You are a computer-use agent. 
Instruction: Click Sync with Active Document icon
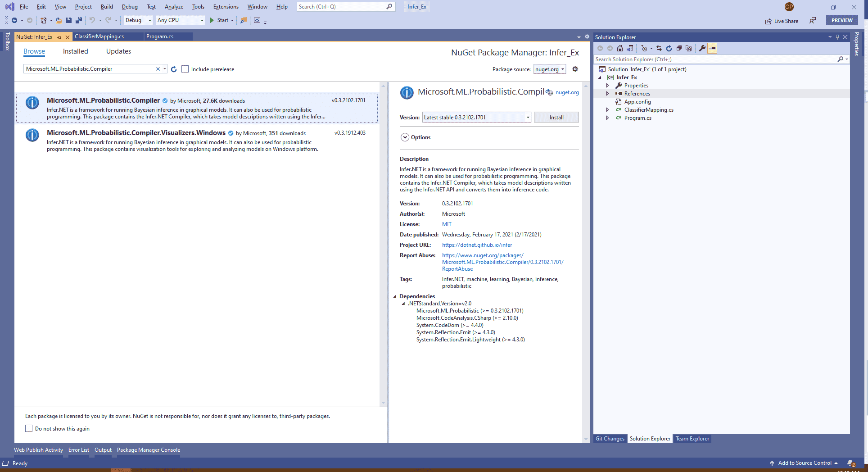[659, 48]
